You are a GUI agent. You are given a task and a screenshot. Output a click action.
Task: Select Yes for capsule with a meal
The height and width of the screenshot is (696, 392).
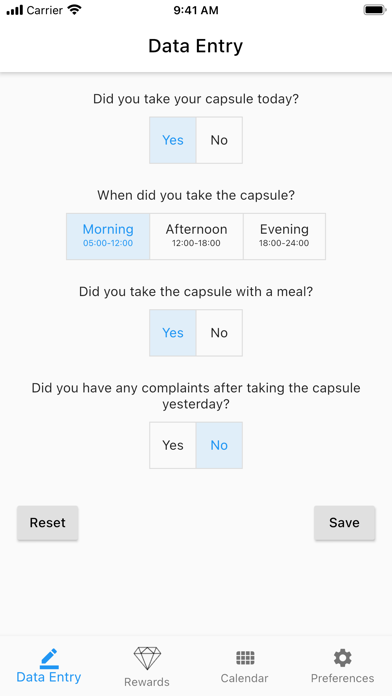173,333
